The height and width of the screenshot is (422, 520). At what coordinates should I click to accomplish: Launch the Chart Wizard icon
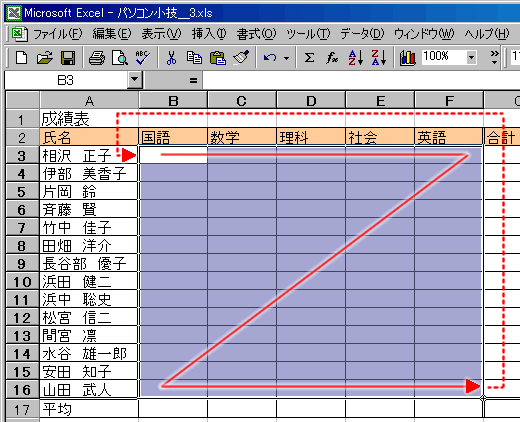pyautogui.click(x=407, y=58)
